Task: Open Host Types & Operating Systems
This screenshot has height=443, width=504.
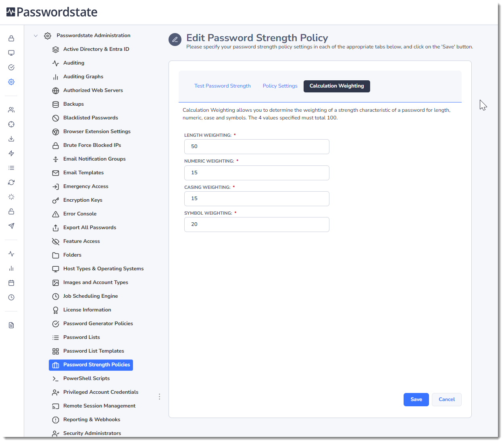Action: pyautogui.click(x=103, y=269)
